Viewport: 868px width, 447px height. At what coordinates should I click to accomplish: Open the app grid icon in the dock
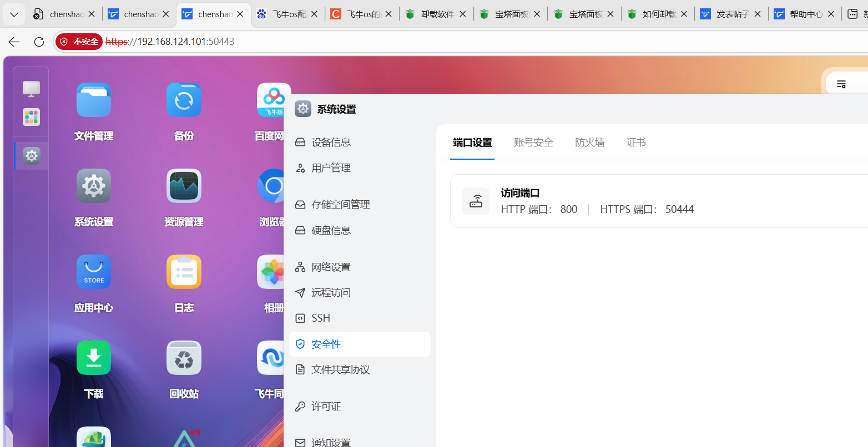click(31, 117)
